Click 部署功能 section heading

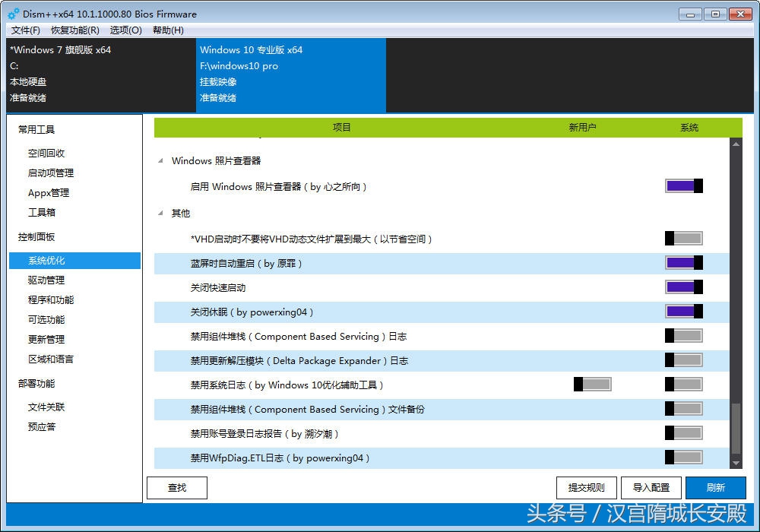point(36,384)
